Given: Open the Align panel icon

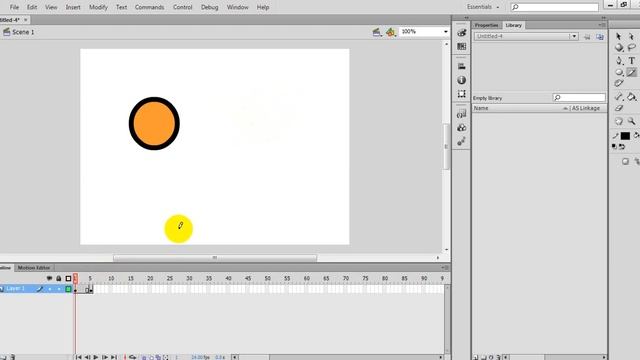Looking at the screenshot, I should point(462,66).
